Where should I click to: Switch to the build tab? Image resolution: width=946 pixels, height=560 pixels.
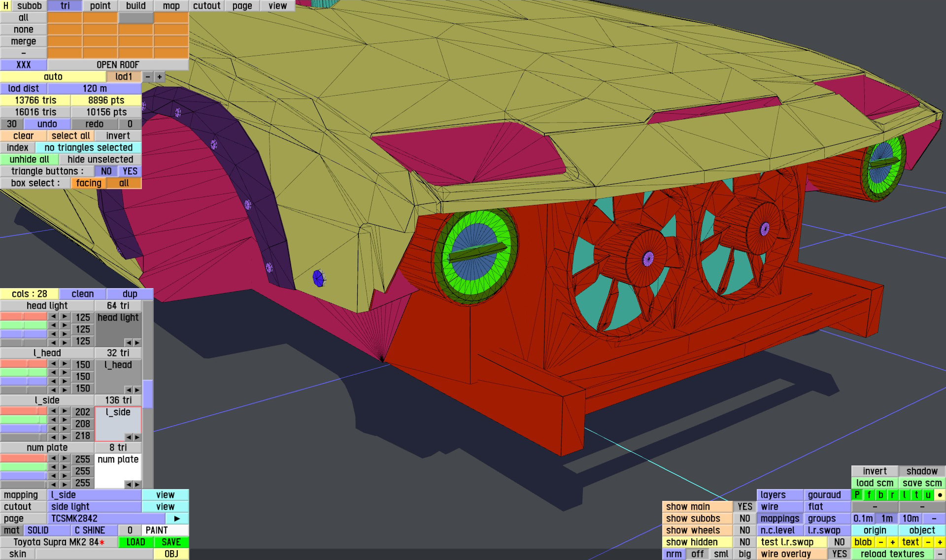pyautogui.click(x=135, y=5)
